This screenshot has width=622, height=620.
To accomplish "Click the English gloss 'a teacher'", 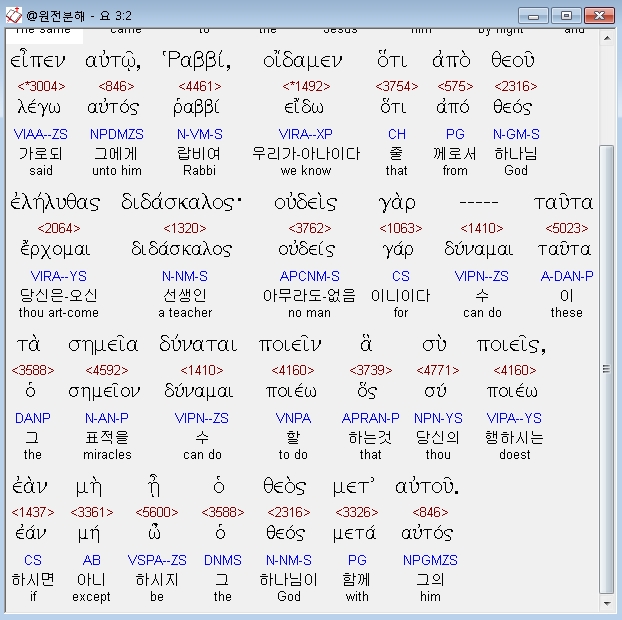I will click(185, 313).
